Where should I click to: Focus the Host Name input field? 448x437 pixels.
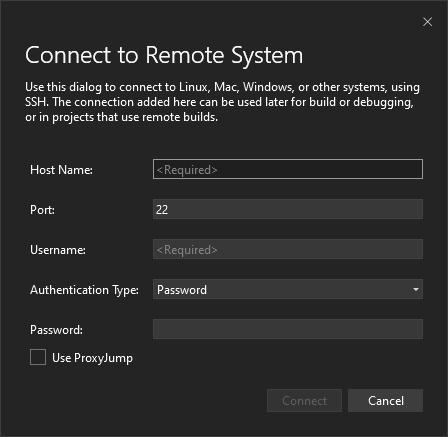coord(288,169)
